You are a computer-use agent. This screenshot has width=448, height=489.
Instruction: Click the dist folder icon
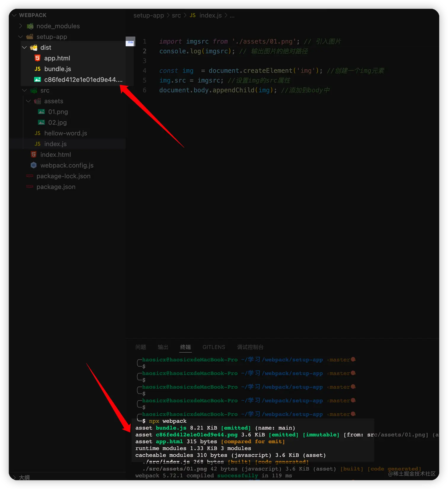click(34, 47)
